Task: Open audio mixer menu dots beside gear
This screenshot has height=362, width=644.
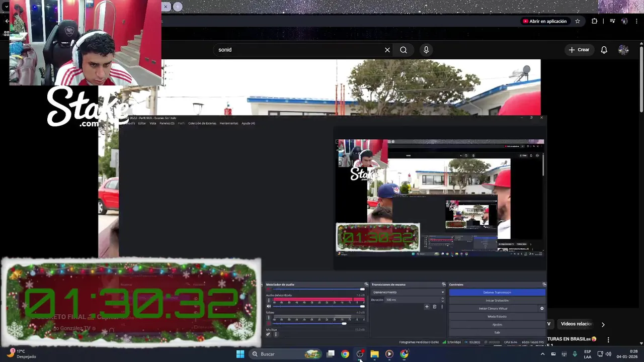Action: [275, 334]
